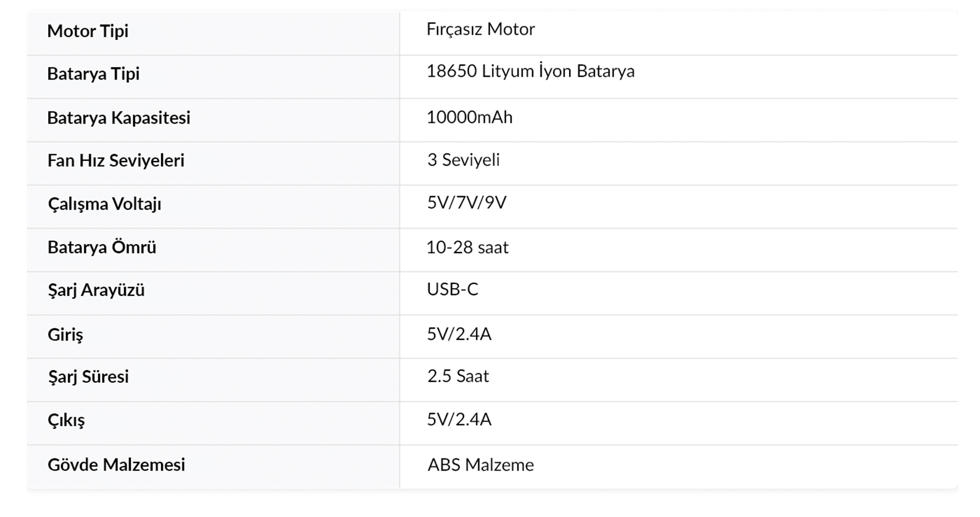This screenshot has width=980, height=517.
Task: Select the Çalışma Voltajı label
Action: tap(104, 204)
